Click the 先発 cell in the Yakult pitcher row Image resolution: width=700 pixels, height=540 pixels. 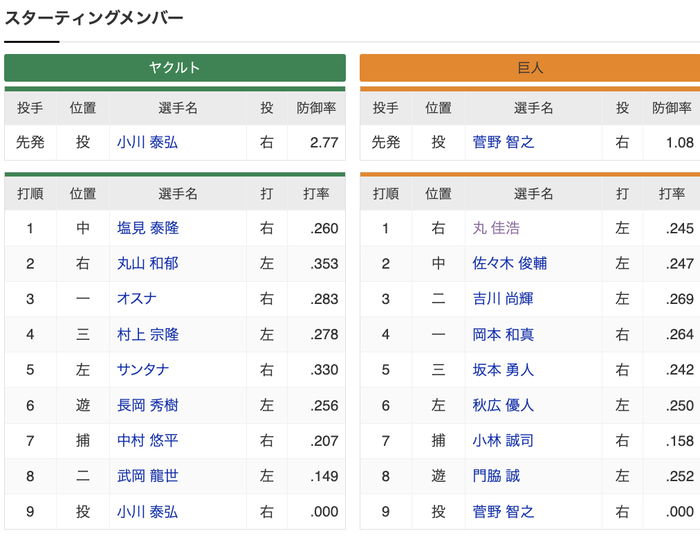pyautogui.click(x=30, y=142)
